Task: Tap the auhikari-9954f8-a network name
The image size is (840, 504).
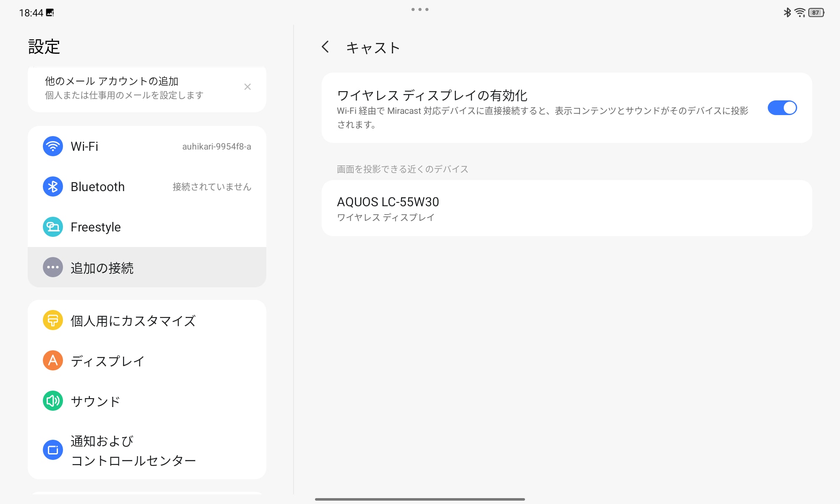Action: [x=217, y=147]
